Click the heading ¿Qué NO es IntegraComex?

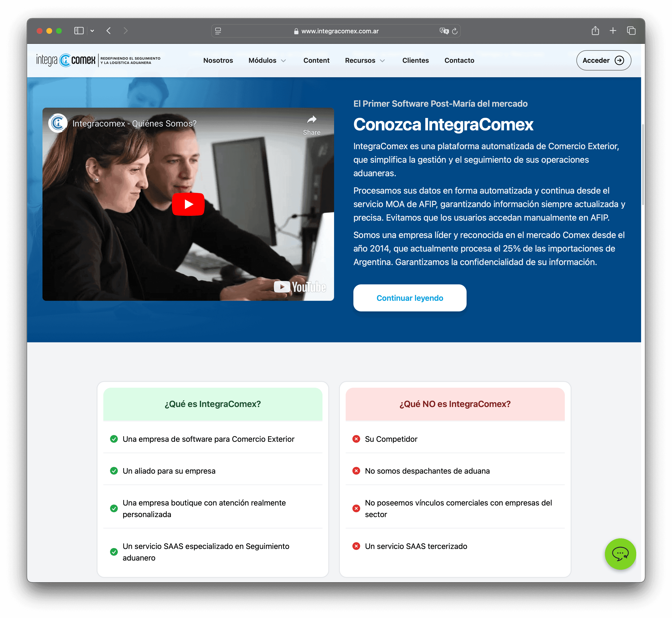coord(455,404)
